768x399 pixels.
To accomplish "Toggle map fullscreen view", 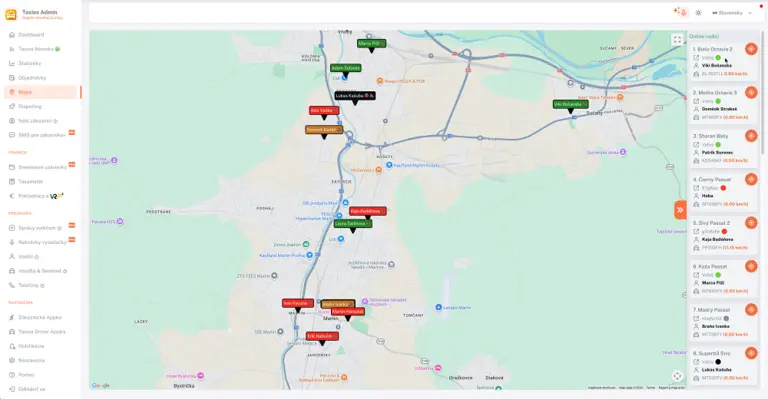I will (677, 40).
